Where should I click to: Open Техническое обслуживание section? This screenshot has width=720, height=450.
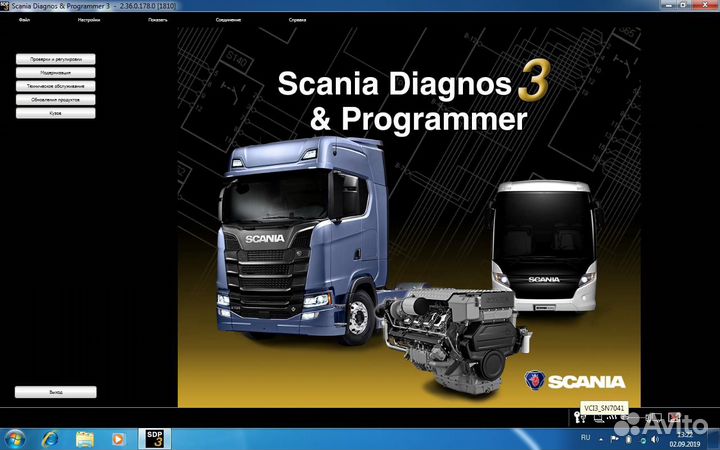(56, 86)
